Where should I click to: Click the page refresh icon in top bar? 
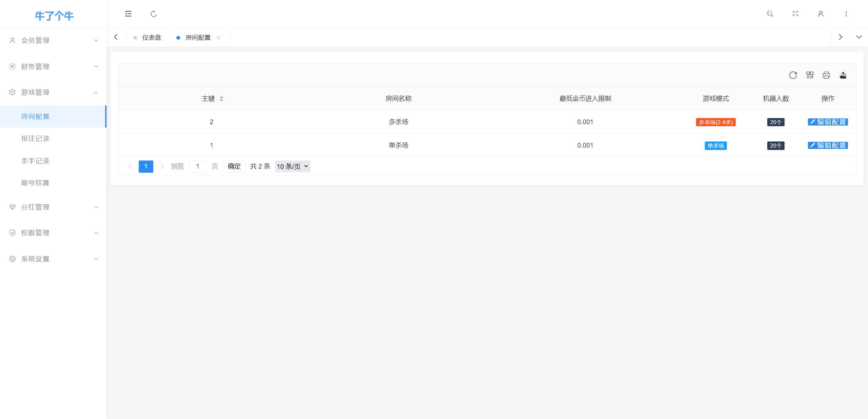tap(154, 14)
